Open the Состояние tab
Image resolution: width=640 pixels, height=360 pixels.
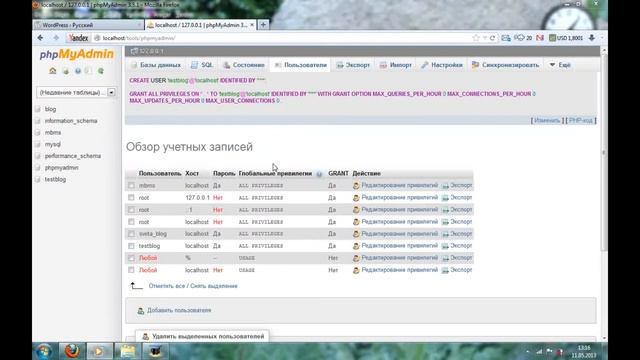(244, 65)
